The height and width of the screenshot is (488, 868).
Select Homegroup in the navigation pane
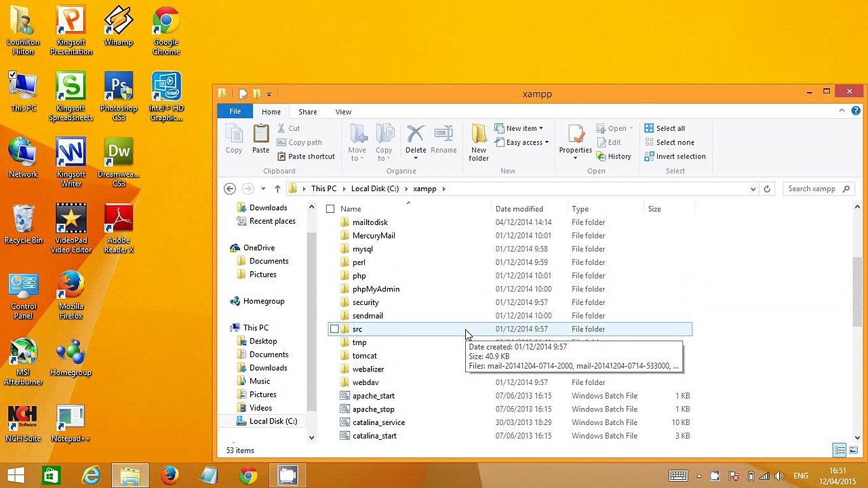(x=263, y=302)
